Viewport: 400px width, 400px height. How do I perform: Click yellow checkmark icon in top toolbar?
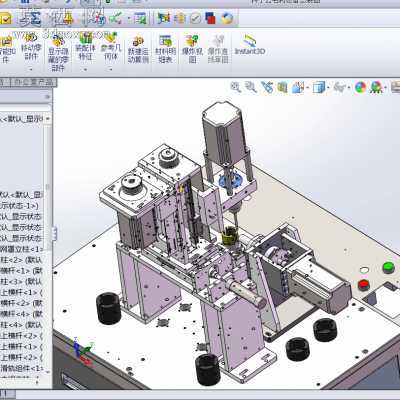[x=5, y=19]
